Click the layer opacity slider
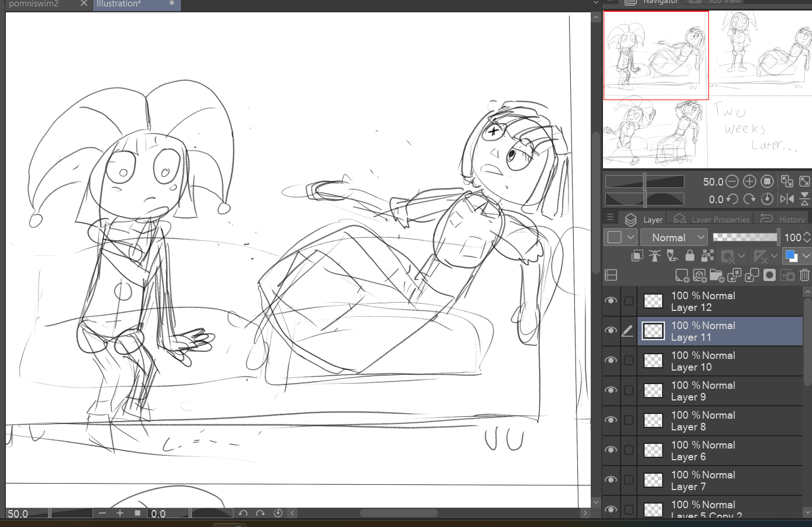812x527 pixels. (746, 237)
